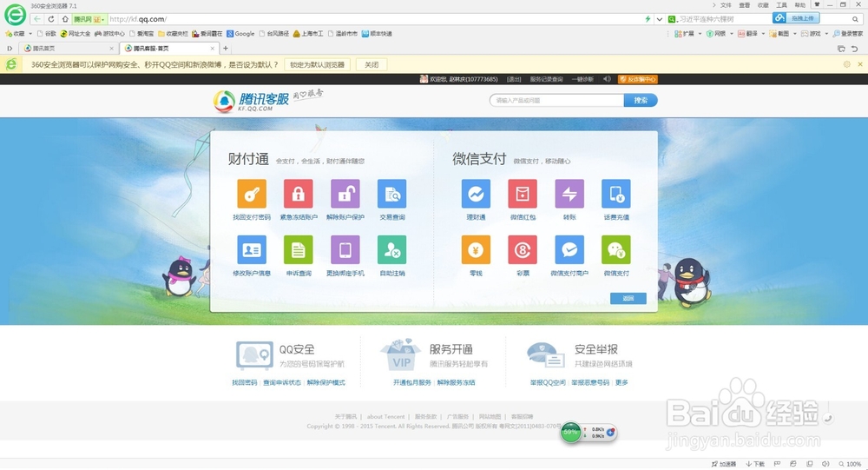Open 申诉查询 green document icon
Viewport: 868px width, 470px height.
click(299, 250)
